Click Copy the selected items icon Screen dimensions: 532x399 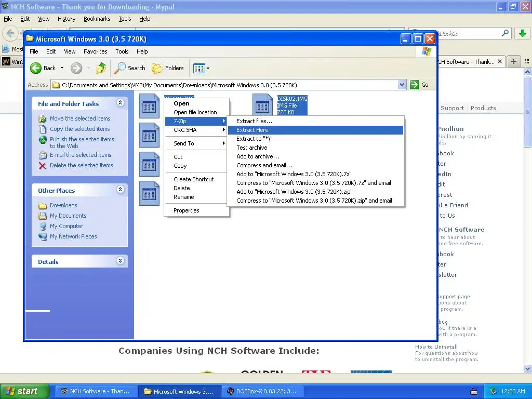43,129
